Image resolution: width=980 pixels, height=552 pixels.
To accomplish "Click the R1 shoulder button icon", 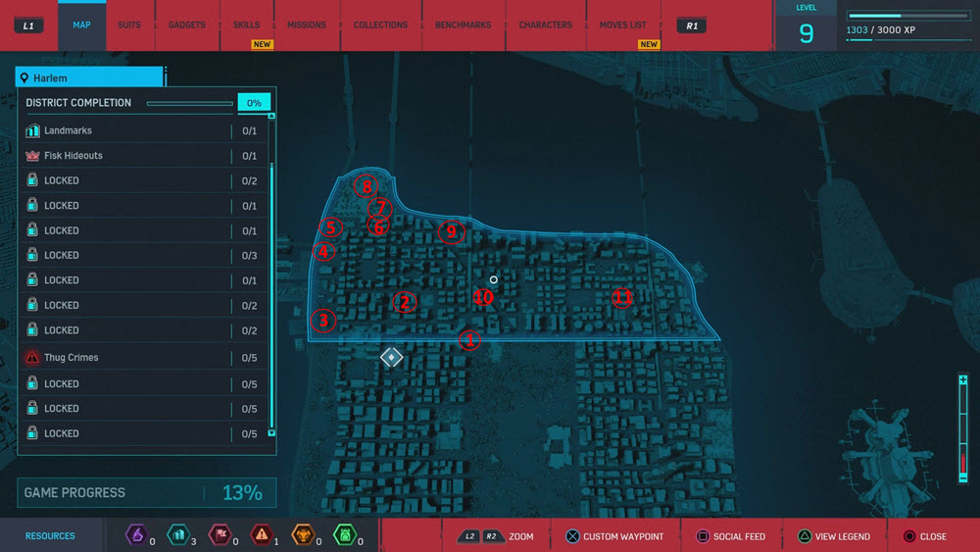I will (x=691, y=25).
